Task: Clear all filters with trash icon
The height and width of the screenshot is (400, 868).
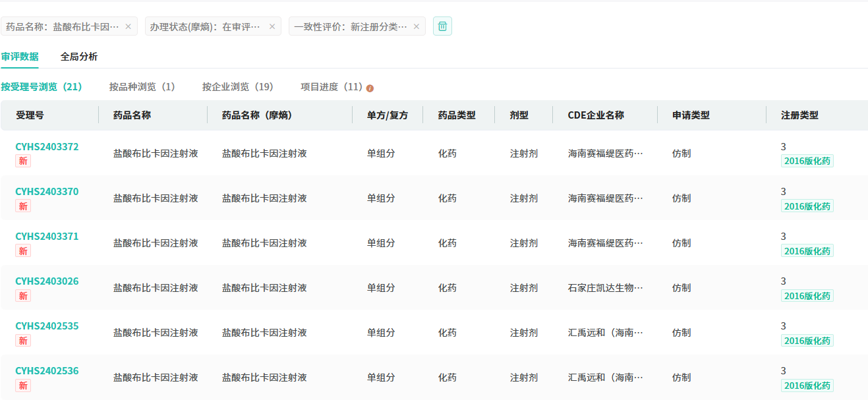Action: [442, 26]
